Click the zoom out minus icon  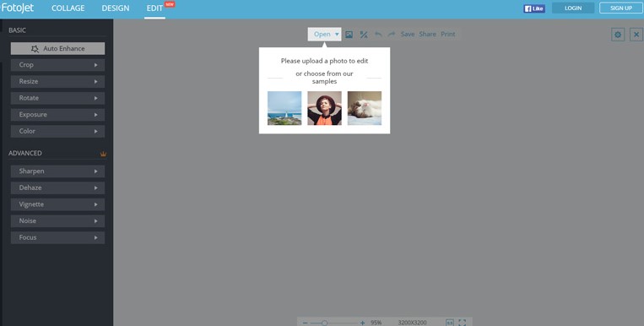(305, 323)
